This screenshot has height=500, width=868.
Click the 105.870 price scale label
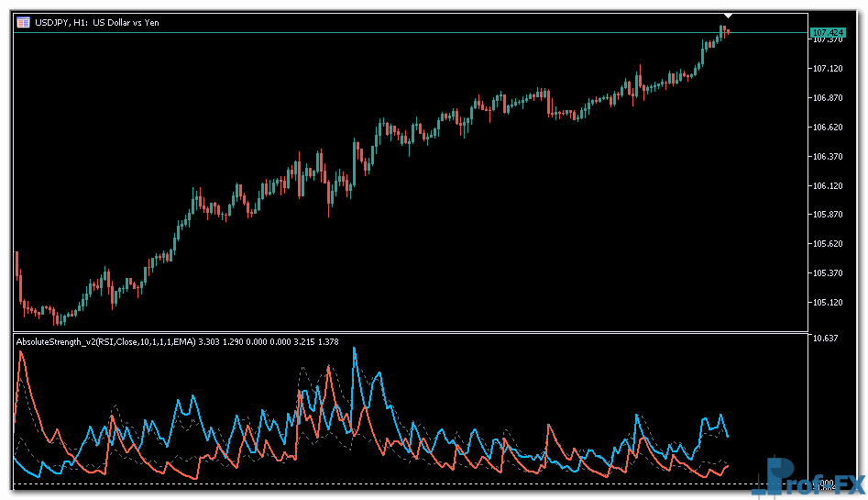(x=828, y=215)
